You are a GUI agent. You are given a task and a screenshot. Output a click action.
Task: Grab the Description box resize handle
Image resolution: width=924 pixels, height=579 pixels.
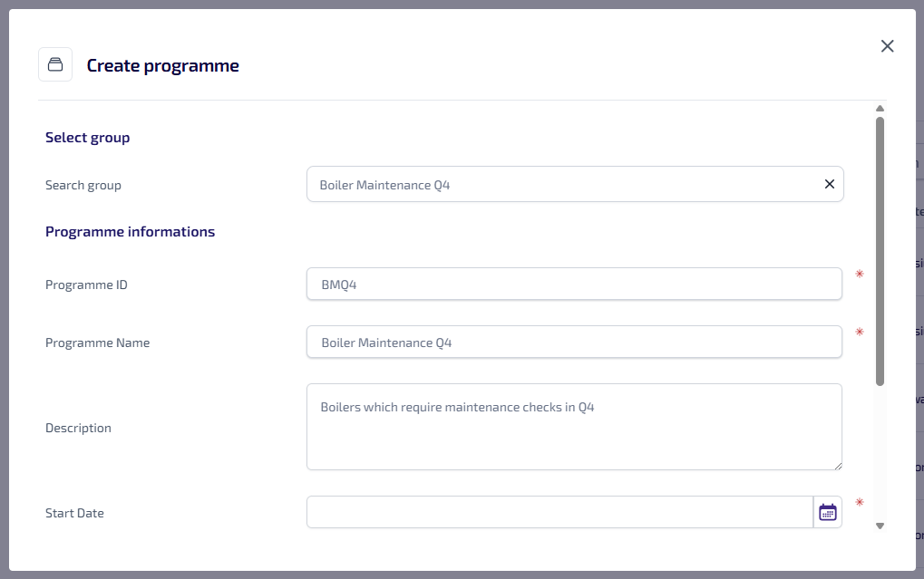[x=837, y=465]
